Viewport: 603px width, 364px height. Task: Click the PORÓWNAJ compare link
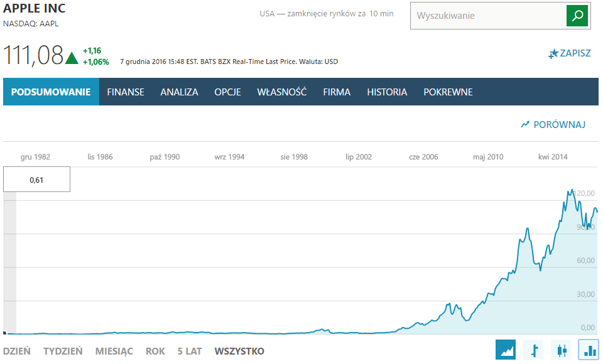(560, 124)
